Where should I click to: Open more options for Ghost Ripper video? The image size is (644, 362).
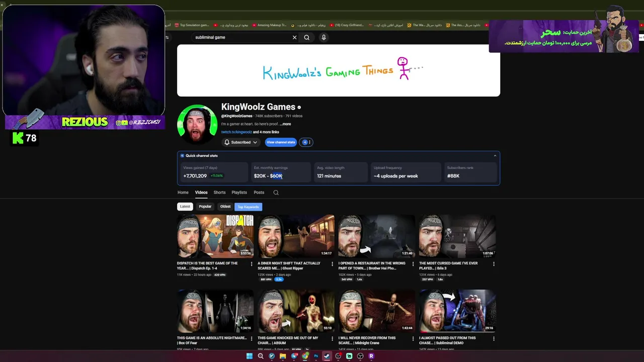(x=332, y=264)
